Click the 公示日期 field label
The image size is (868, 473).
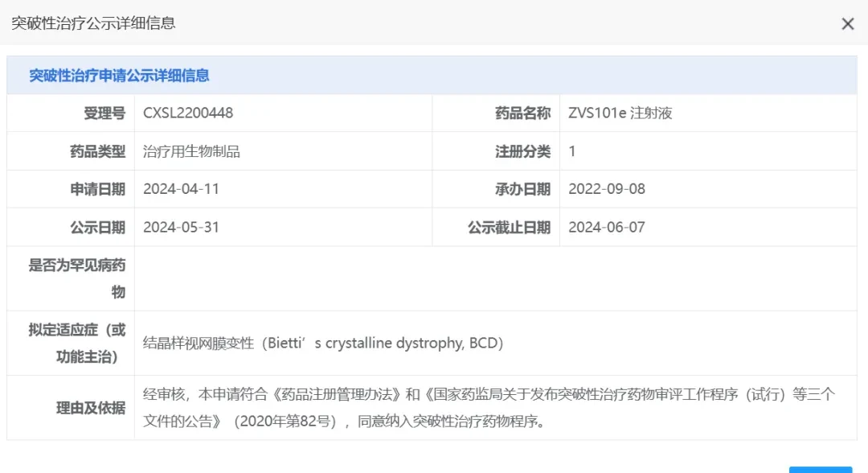tap(97, 227)
